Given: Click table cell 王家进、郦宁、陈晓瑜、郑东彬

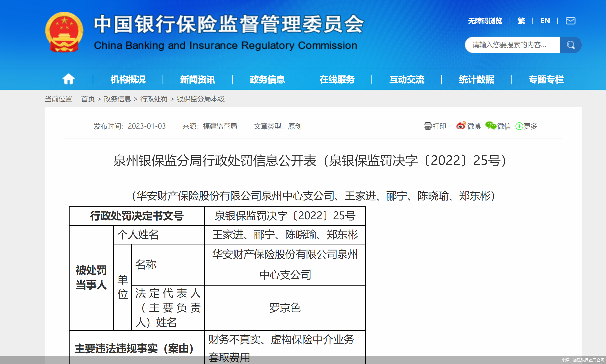Looking at the screenshot, I should tap(285, 235).
